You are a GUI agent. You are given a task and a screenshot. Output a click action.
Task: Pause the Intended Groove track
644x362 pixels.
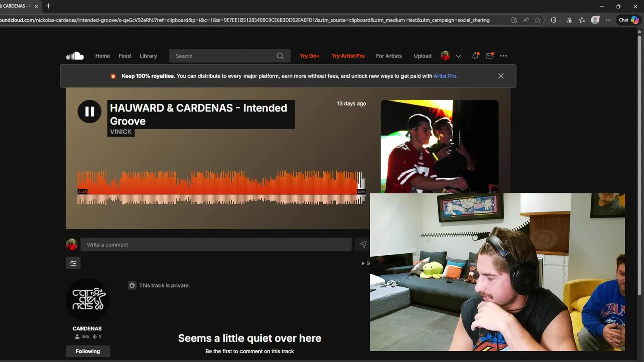[89, 112]
